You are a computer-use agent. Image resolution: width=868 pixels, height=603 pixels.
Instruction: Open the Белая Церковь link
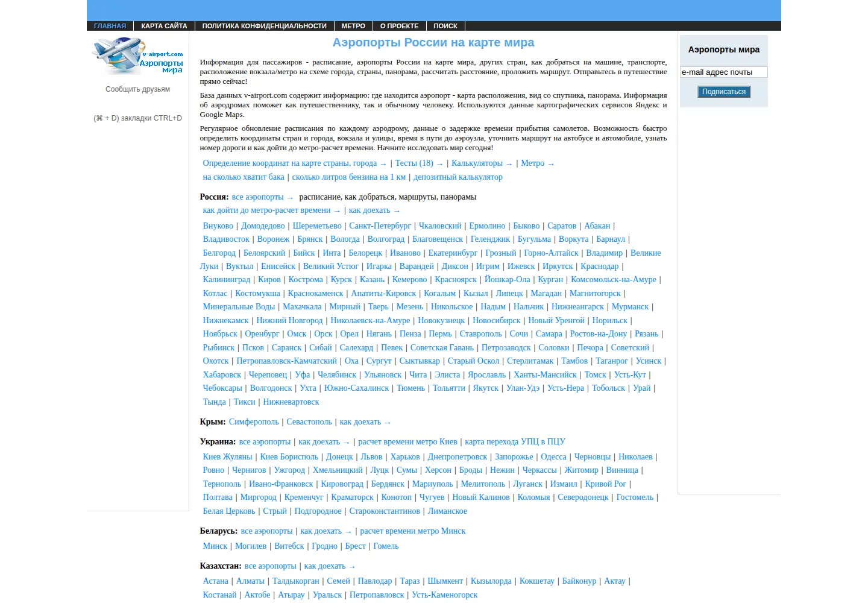point(229,511)
